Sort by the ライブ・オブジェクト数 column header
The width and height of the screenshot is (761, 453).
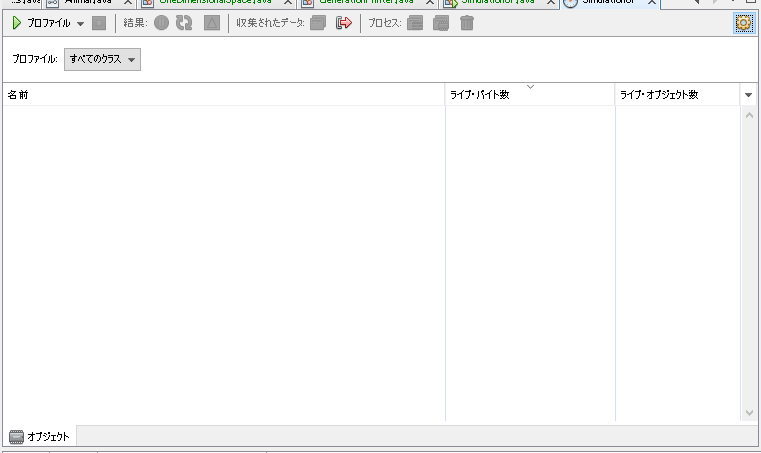(678, 95)
